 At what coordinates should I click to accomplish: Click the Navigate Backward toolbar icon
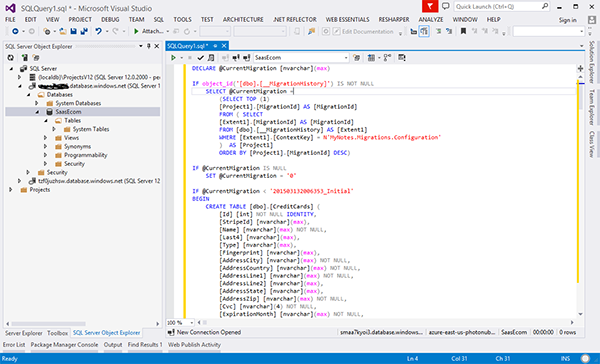click(x=15, y=31)
